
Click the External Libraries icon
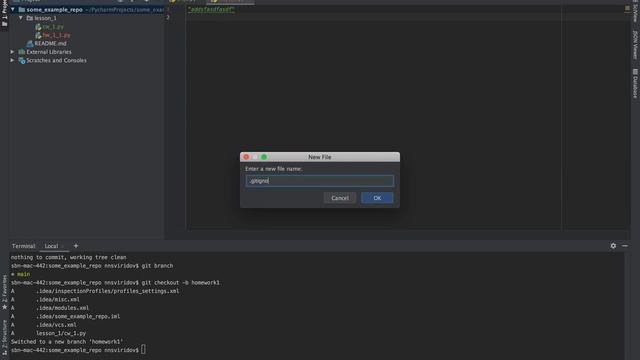pos(22,52)
